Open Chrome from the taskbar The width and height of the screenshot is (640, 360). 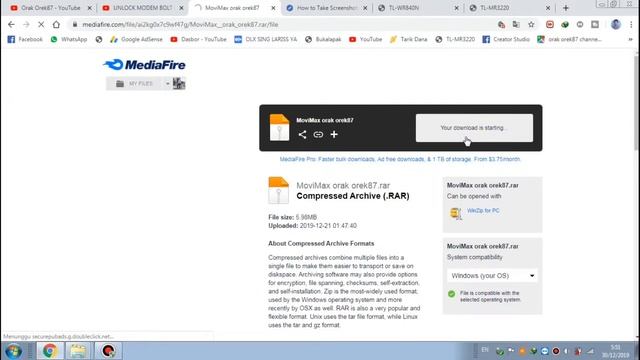pyautogui.click(x=50, y=351)
